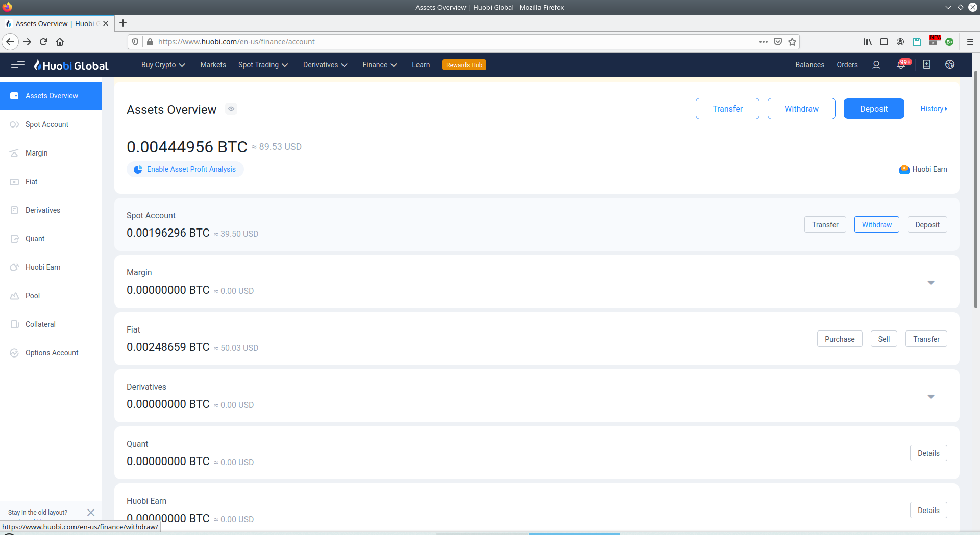
Task: Expand the Derivatives account section arrow
Action: tap(931, 396)
